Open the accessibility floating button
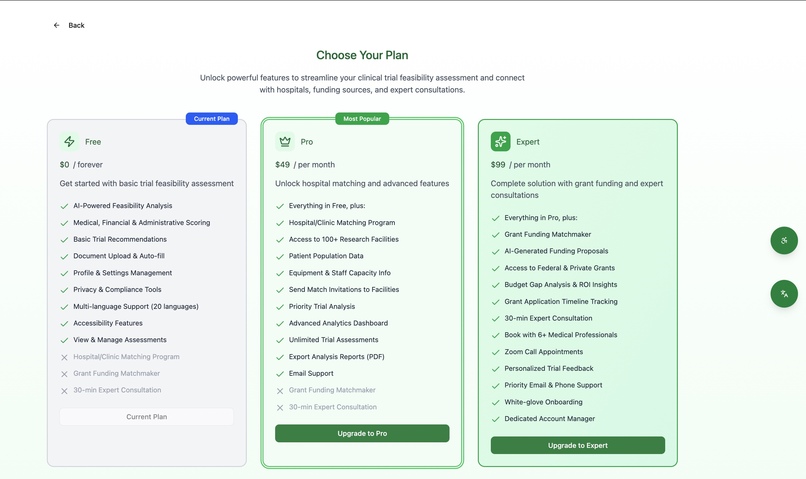 [783, 241]
